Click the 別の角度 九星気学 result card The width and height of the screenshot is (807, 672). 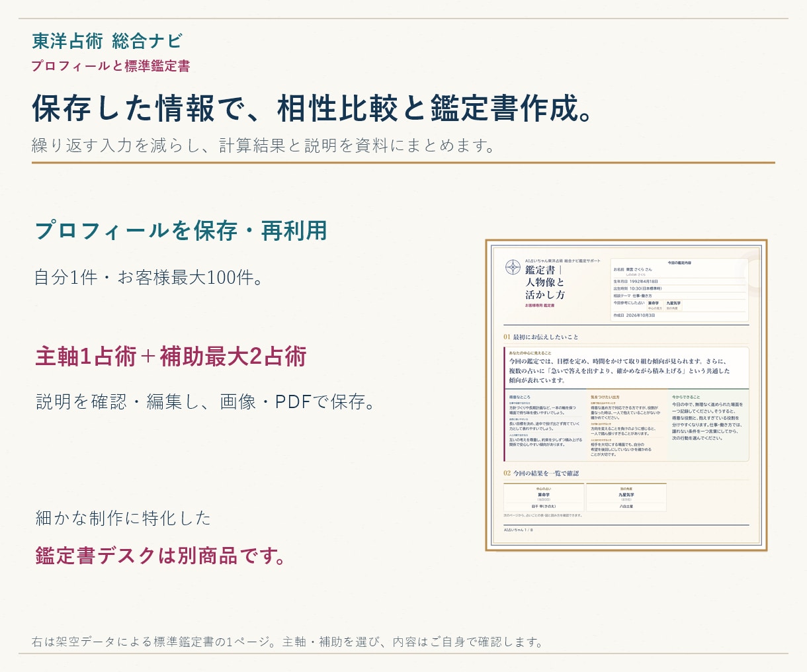click(x=626, y=497)
